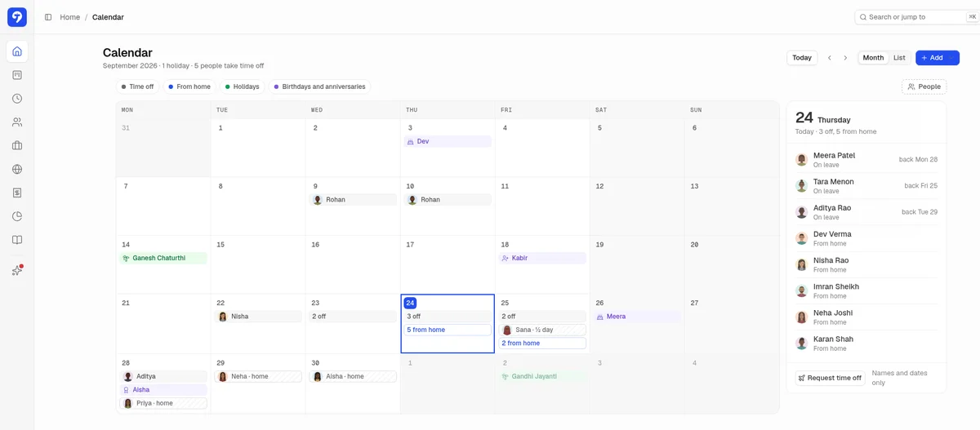This screenshot has width=980, height=430.
Task: Click Calendar in the breadcrumb
Action: [108, 17]
